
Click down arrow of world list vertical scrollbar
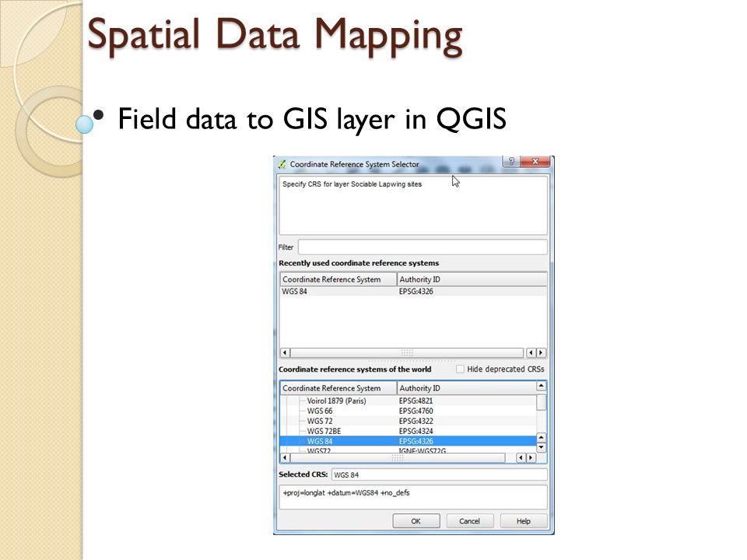(x=542, y=448)
